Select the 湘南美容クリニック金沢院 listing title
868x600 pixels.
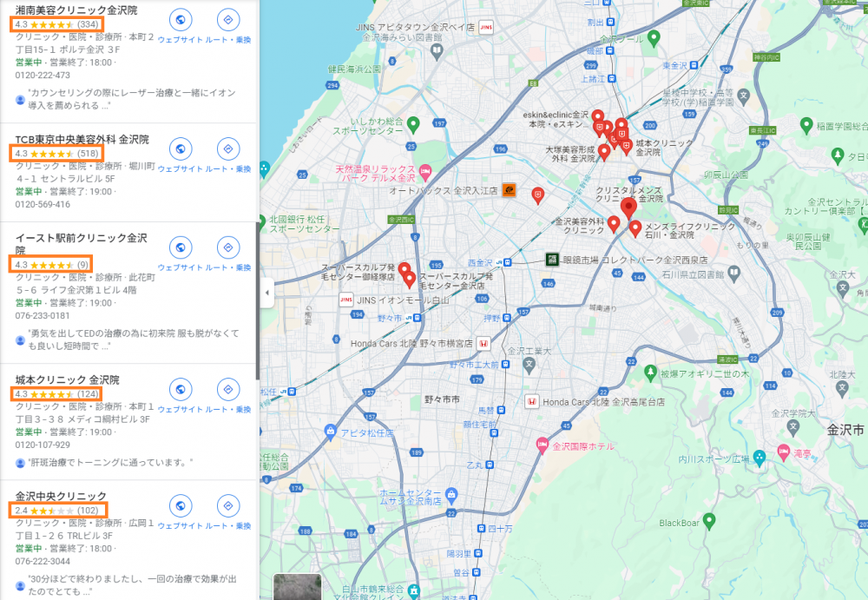[76, 10]
